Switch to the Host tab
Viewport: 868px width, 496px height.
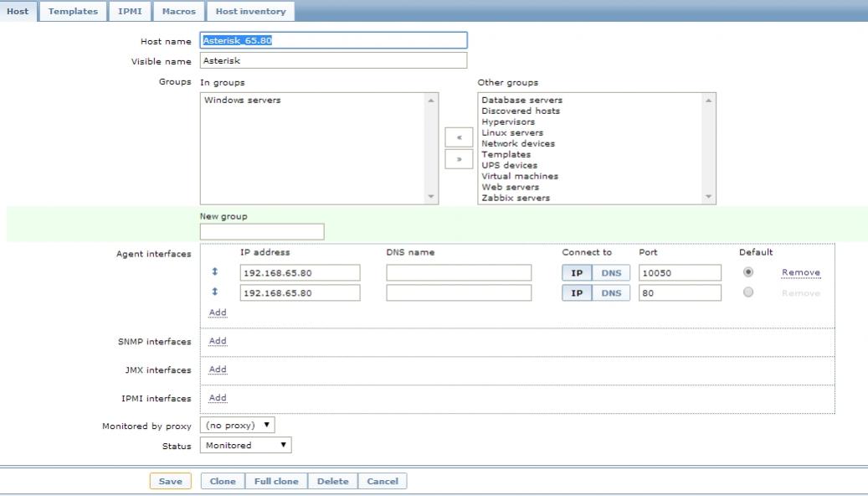click(x=18, y=11)
